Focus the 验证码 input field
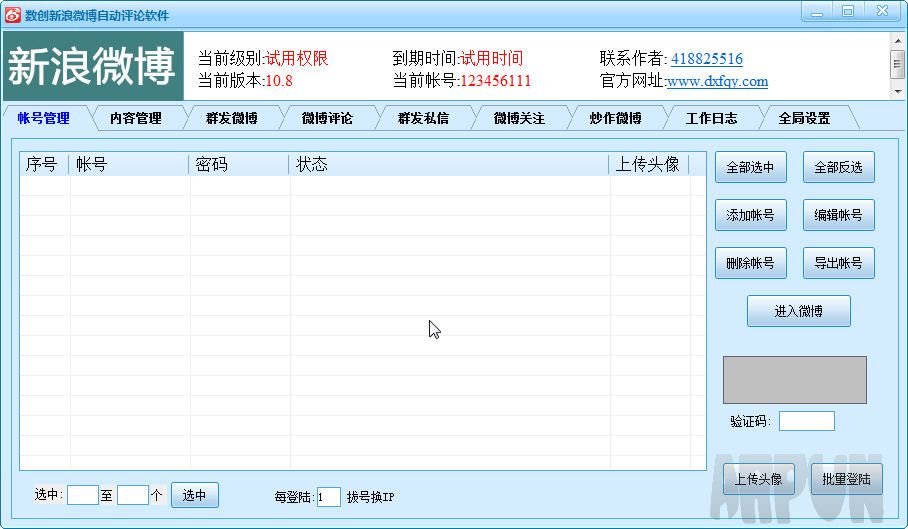 pyautogui.click(x=807, y=421)
